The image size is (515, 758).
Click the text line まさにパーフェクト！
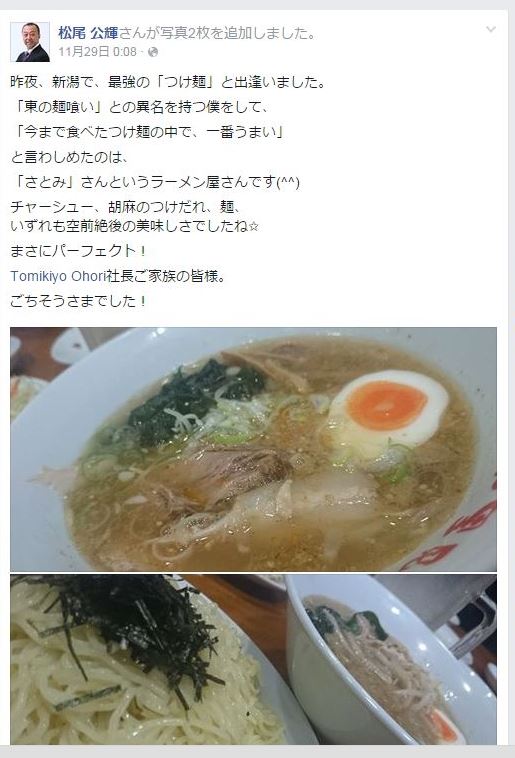79,251
